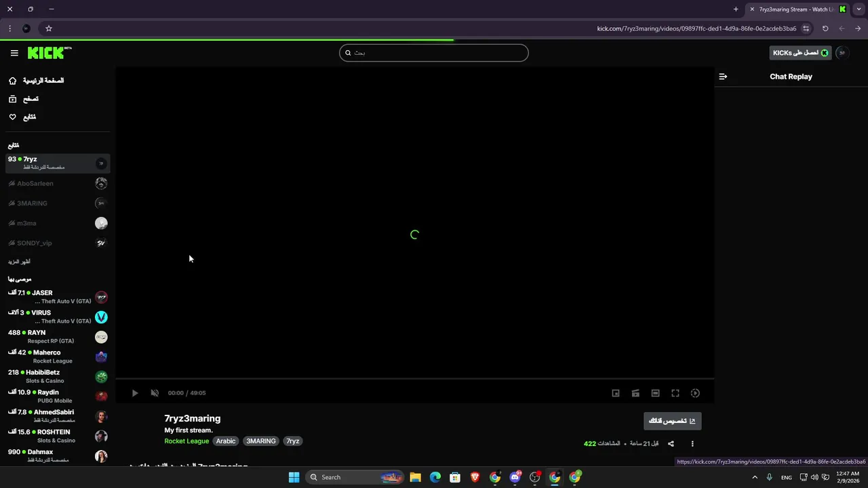Click the HabibiBetz channel avatar

(101, 377)
